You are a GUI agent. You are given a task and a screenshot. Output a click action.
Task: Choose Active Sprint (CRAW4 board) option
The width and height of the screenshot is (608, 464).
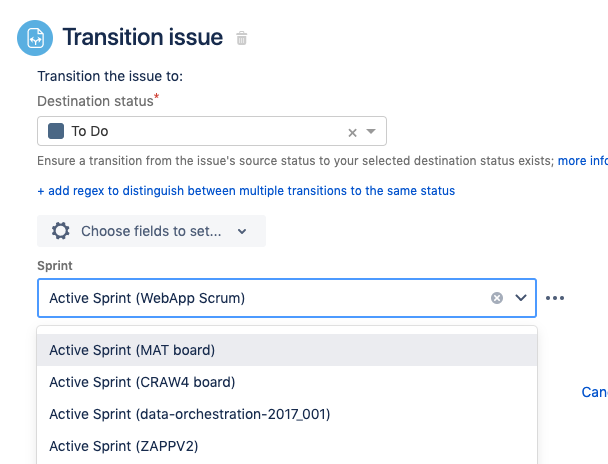coord(142,382)
